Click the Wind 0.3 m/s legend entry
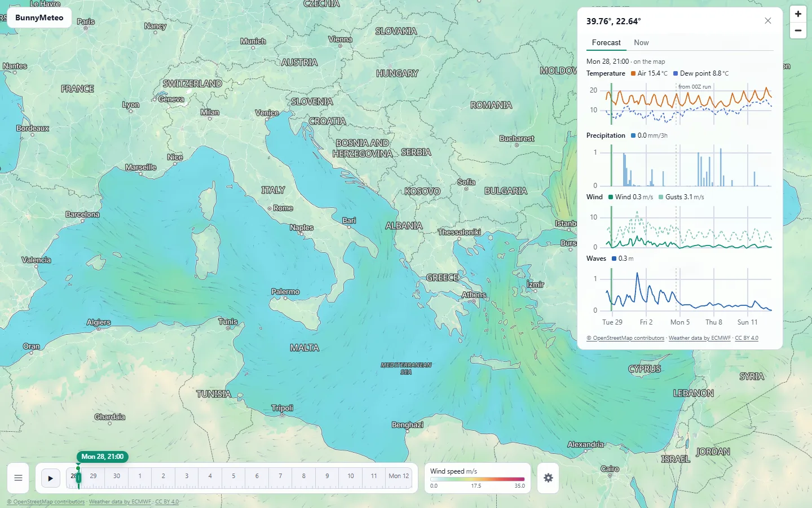The height and width of the screenshot is (508, 812). click(x=630, y=197)
